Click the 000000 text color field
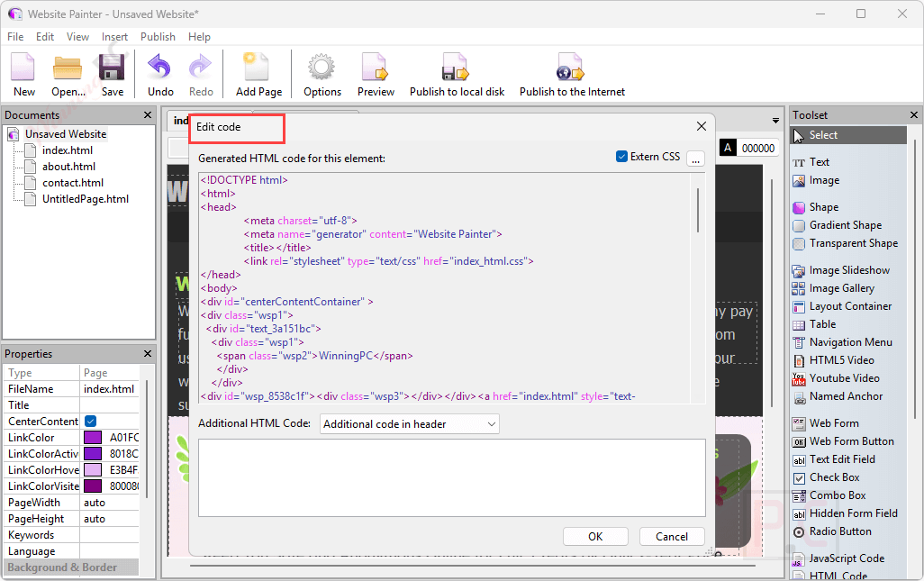The image size is (924, 581). pyautogui.click(x=757, y=148)
